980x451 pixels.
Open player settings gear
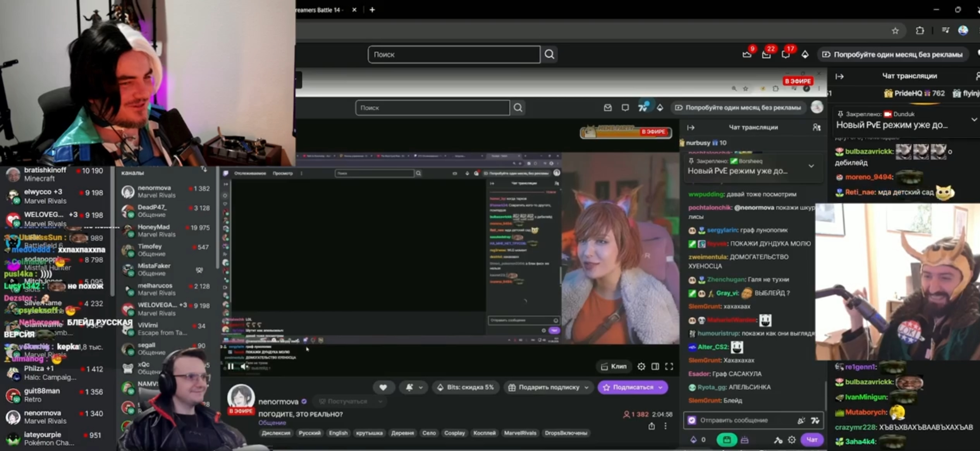[x=641, y=367]
